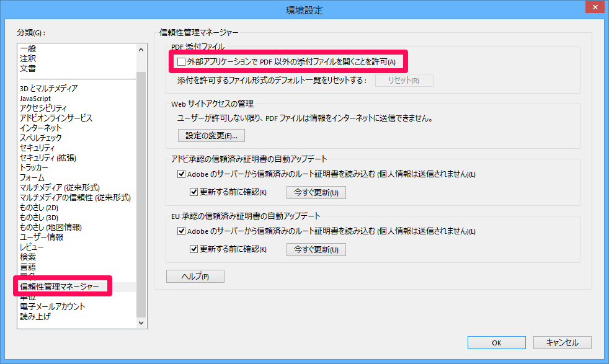Open the JavaScript preferences category
The image size is (609, 364).
coord(37,98)
